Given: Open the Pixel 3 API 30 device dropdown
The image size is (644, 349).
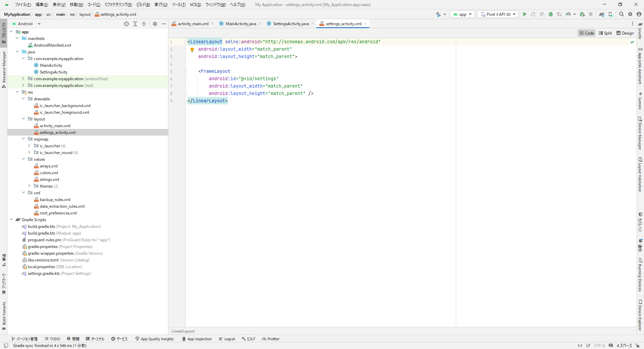Looking at the screenshot, I should coord(498,14).
